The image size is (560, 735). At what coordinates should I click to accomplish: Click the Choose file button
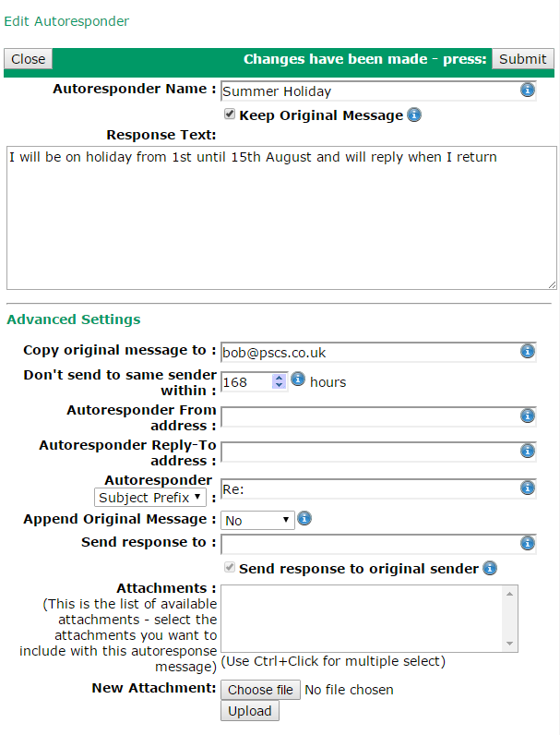260,690
